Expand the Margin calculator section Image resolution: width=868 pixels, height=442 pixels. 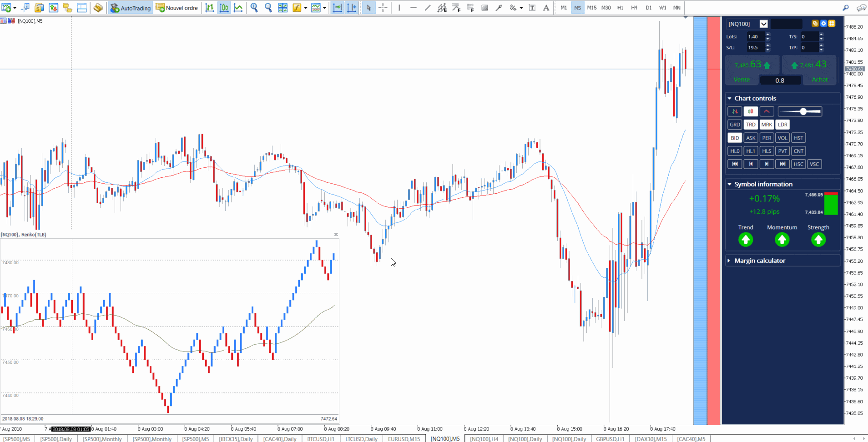[730, 260]
